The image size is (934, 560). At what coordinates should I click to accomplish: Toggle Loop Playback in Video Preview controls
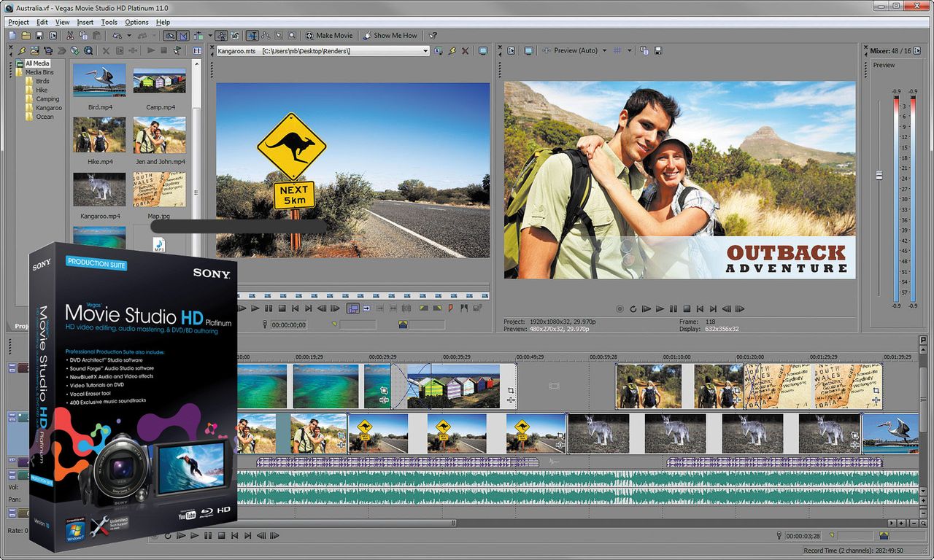pyautogui.click(x=633, y=309)
